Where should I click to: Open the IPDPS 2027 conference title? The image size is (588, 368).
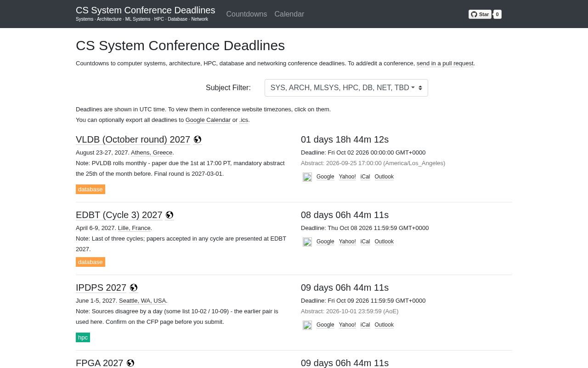click(101, 287)
